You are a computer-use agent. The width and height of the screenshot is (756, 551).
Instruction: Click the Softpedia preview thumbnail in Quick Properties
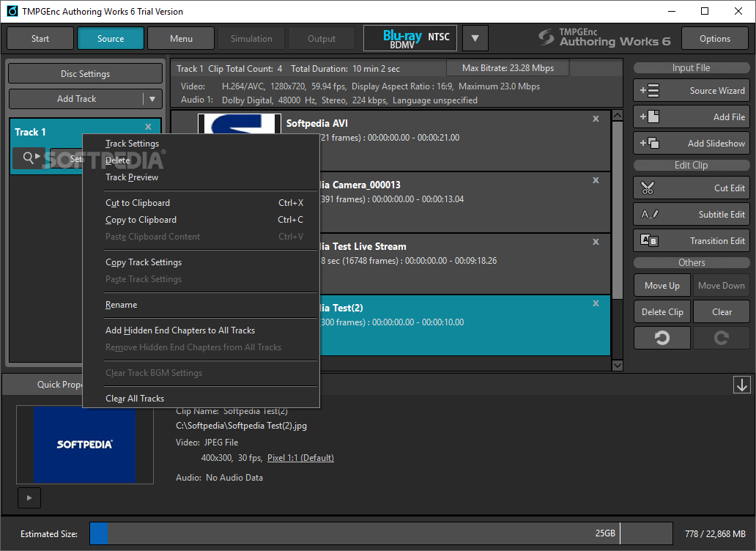(x=85, y=445)
